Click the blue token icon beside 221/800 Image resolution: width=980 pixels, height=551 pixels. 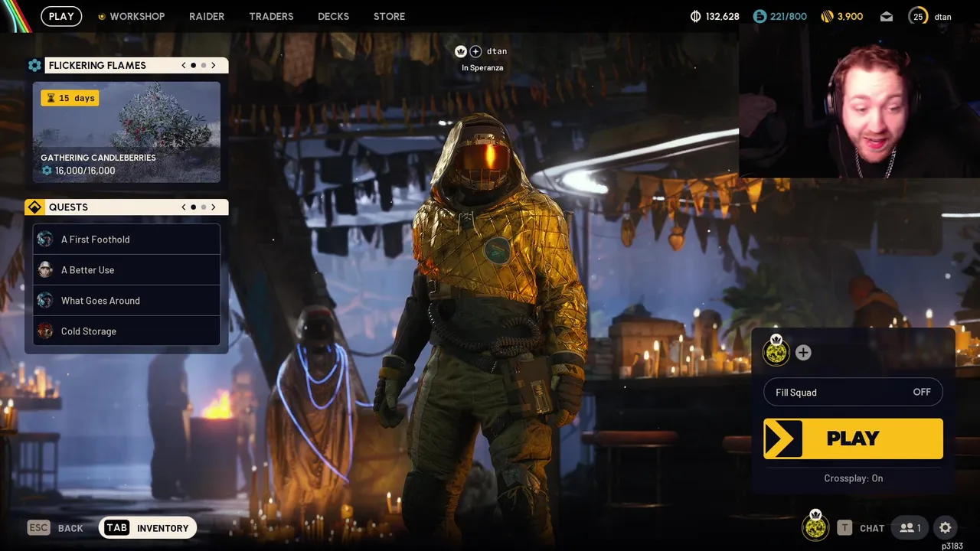click(x=759, y=16)
